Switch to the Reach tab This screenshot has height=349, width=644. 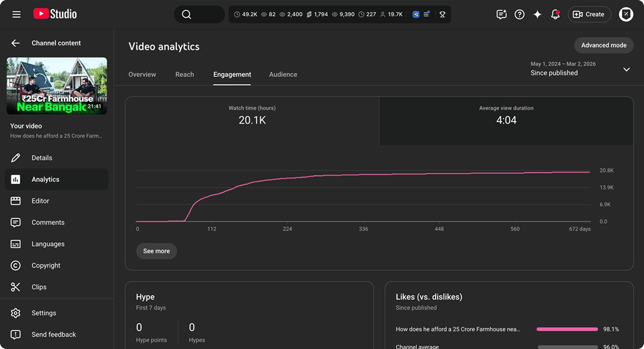point(184,74)
